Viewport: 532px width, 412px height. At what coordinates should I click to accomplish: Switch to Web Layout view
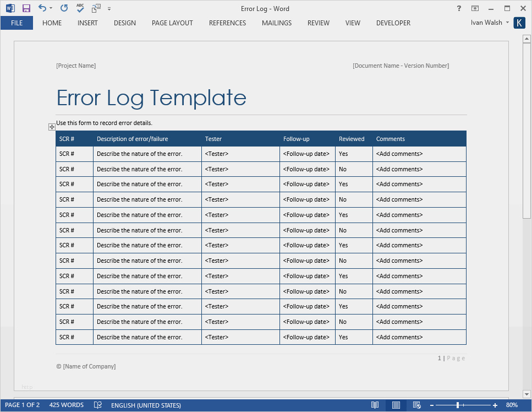416,405
